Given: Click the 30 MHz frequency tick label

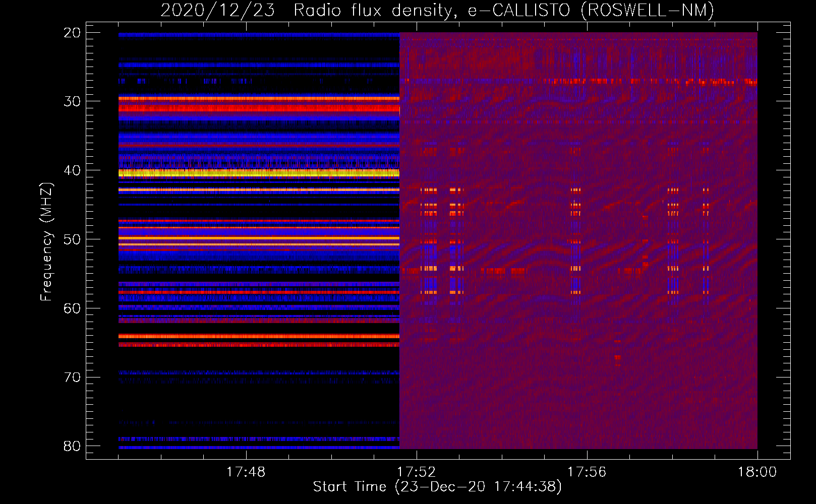Looking at the screenshot, I should [x=72, y=101].
